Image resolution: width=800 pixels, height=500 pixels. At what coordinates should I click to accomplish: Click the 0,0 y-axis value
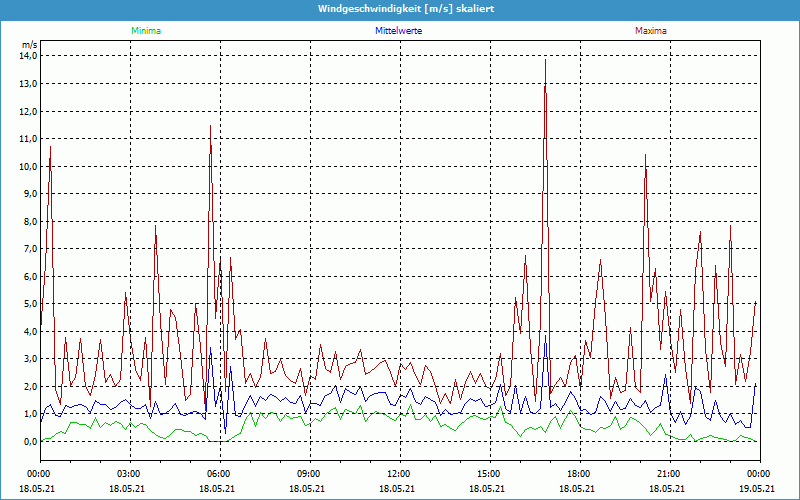tap(28, 441)
